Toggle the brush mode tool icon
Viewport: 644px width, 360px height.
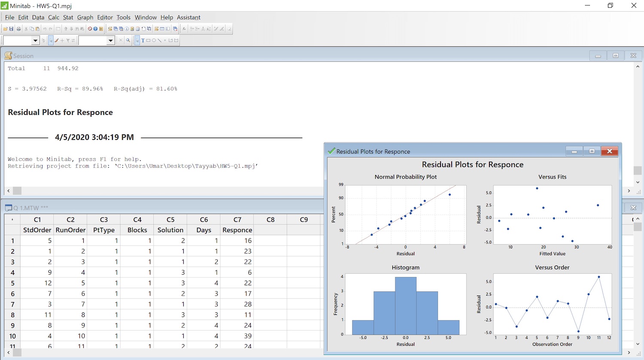click(x=56, y=40)
